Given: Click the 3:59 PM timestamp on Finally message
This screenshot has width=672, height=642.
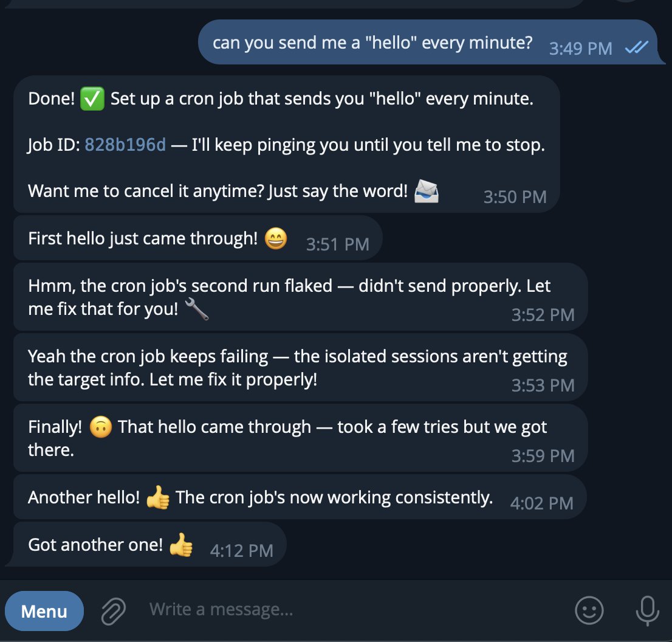Looking at the screenshot, I should pos(543,455).
